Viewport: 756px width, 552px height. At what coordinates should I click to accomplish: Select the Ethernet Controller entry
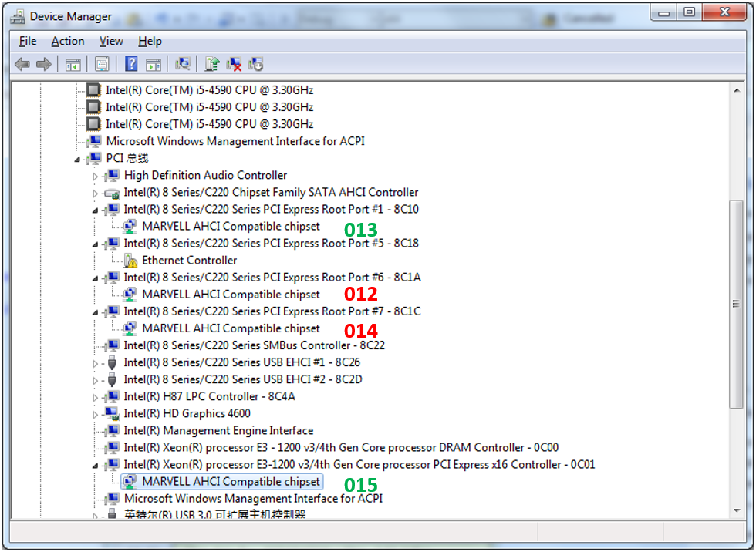click(x=190, y=261)
